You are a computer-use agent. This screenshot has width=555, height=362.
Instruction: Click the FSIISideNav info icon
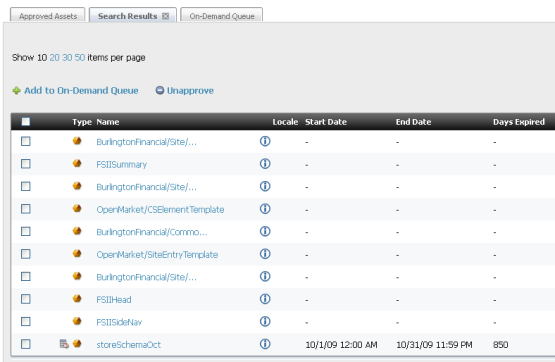click(x=265, y=321)
